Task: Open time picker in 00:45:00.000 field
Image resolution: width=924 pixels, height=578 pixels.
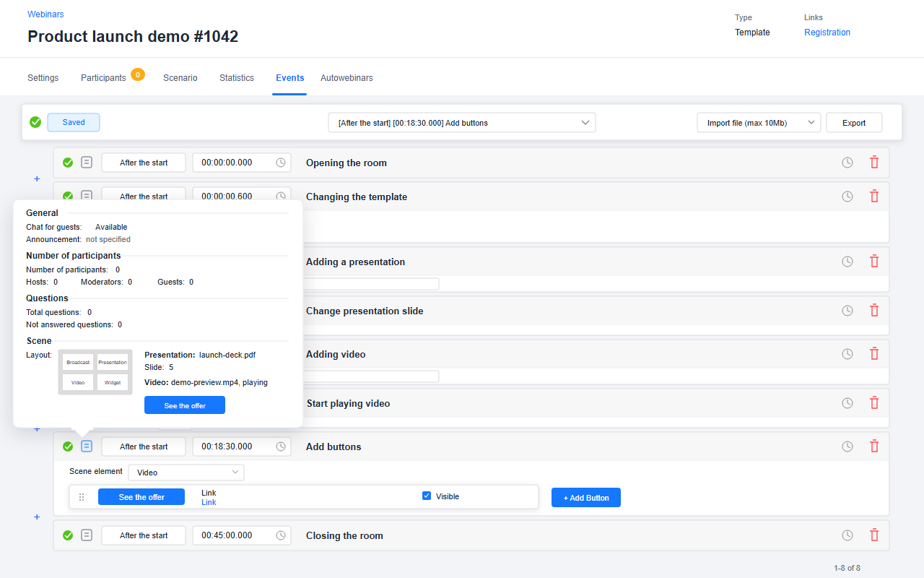Action: tap(281, 535)
